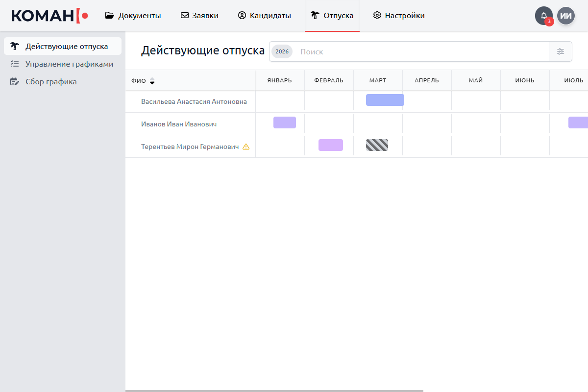Viewport: 588px width, 392px height.
Task: Click the warning icon next to Терентьев
Action: tap(246, 147)
